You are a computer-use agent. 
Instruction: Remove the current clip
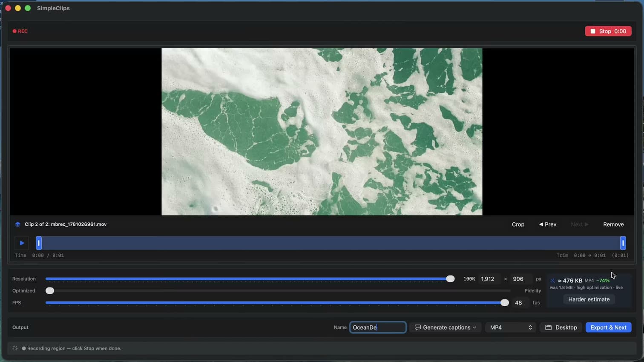[x=613, y=224]
